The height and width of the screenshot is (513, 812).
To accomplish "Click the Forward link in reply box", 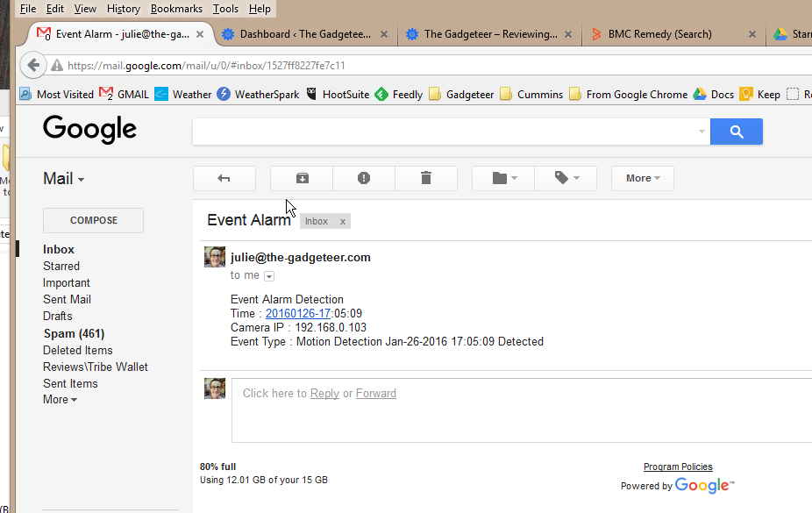I will click(376, 393).
